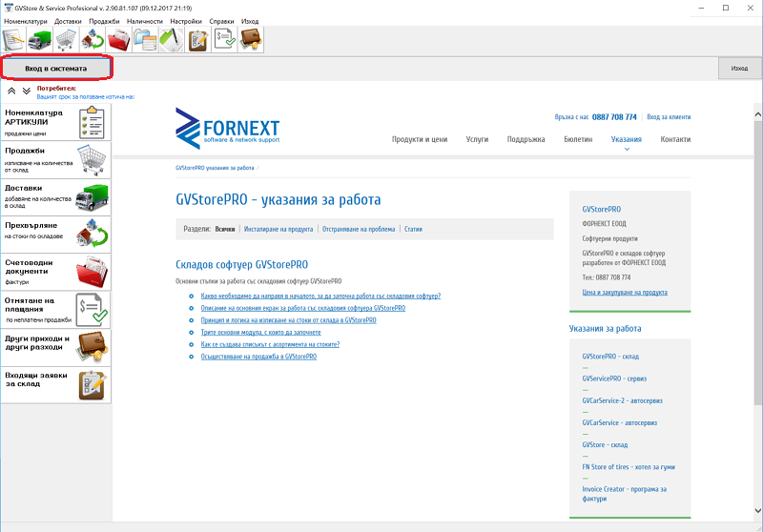Screen dimensions: 763x532
Task: Select Отстраняване на проблема section filter
Action: 359,229
